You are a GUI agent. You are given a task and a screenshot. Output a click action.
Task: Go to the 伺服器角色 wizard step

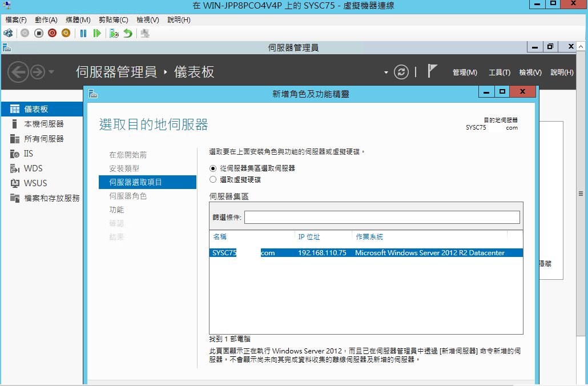pos(128,196)
